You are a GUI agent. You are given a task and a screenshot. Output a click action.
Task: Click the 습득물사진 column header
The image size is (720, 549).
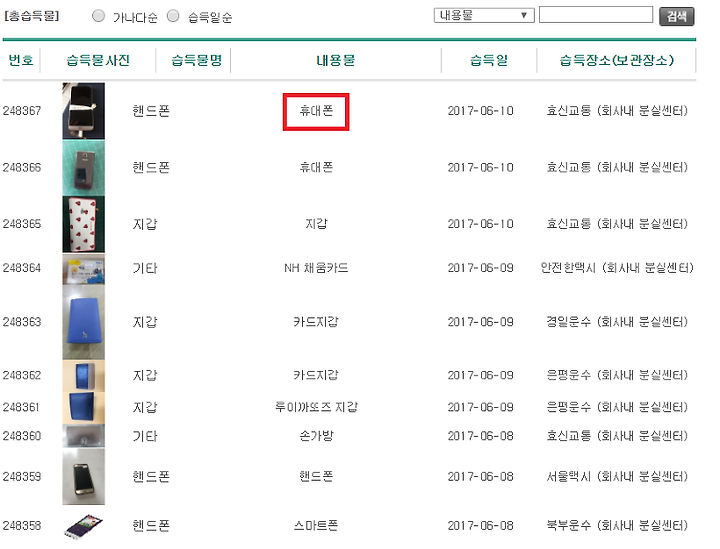[x=98, y=60]
